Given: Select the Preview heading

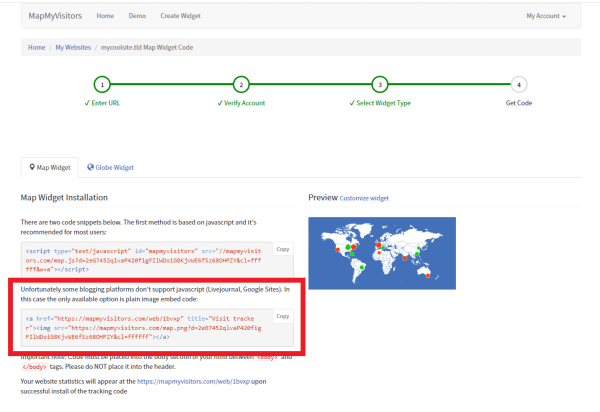Looking at the screenshot, I should click(x=323, y=197).
